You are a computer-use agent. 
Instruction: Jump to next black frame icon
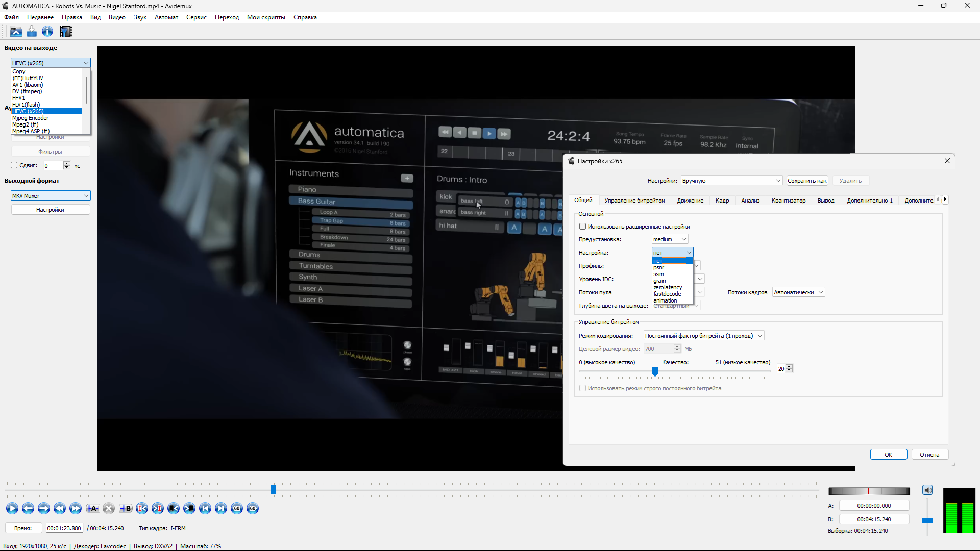[189, 508]
